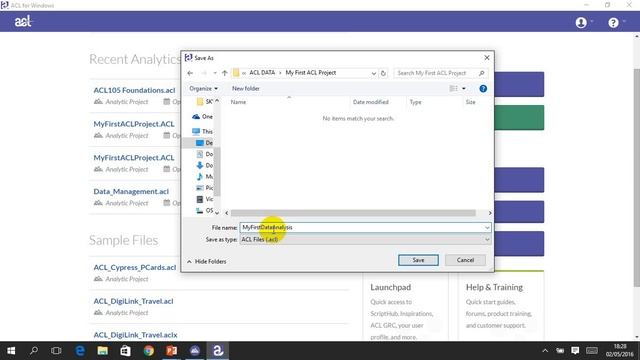Open Save As dialog help icon
This screenshot has height=360, width=640.
[x=483, y=89]
